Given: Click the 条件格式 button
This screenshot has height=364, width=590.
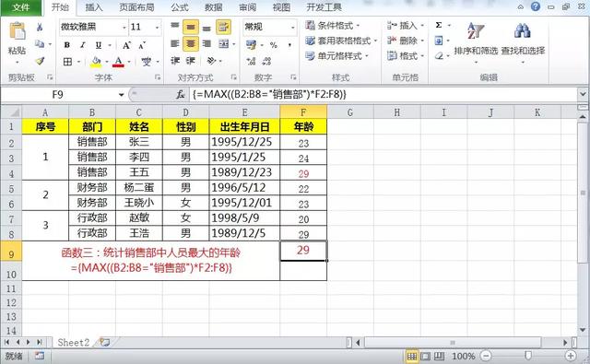Looking at the screenshot, I should point(332,26).
